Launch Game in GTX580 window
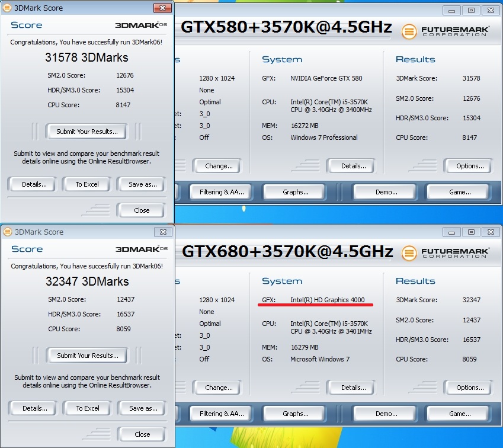The image size is (503, 448). [459, 192]
